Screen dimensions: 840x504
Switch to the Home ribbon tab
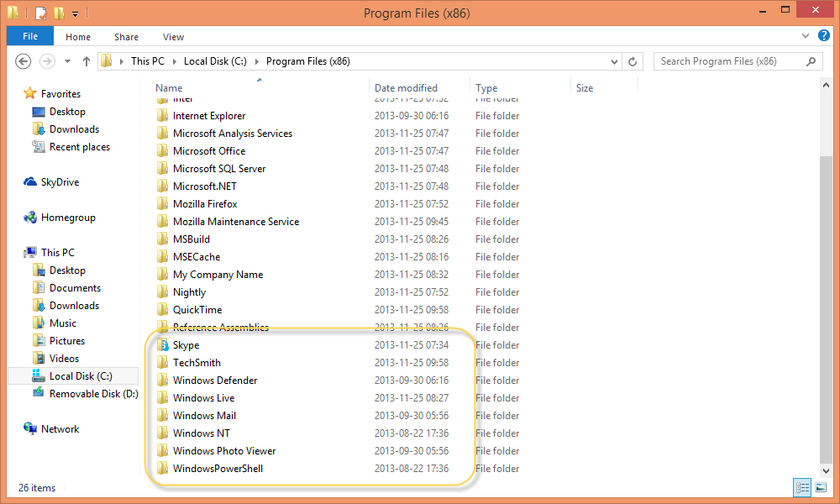click(x=78, y=37)
